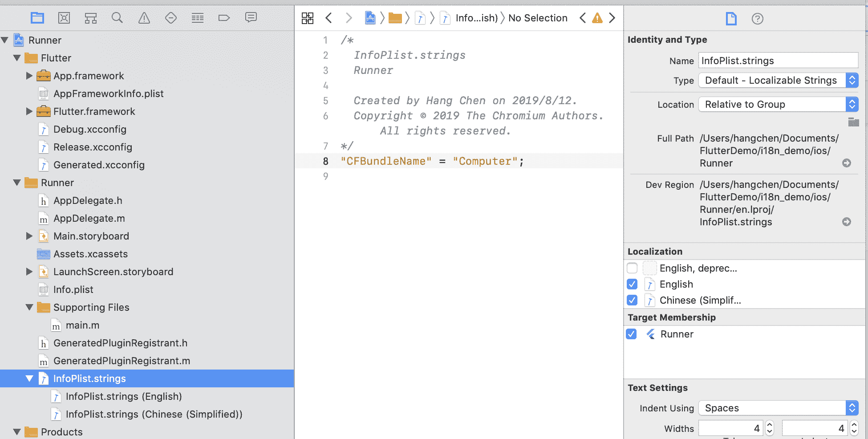Click the indent width stepper
Viewport: 868px width, 439px height.
pyautogui.click(x=854, y=428)
